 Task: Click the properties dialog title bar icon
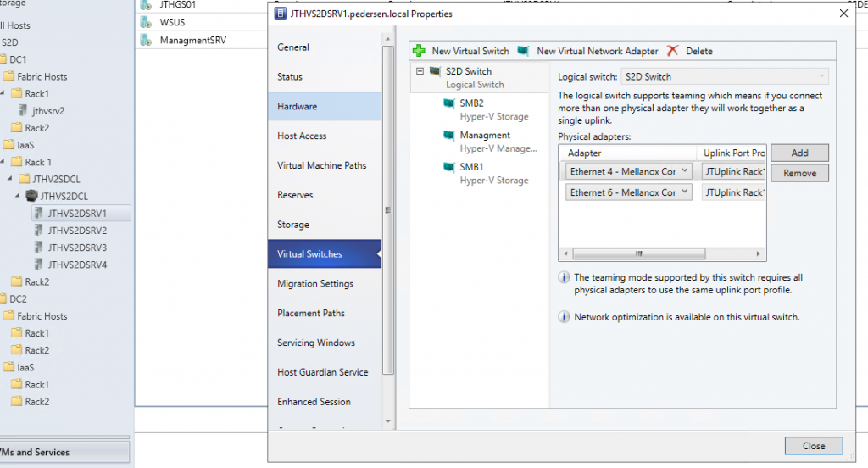(280, 14)
